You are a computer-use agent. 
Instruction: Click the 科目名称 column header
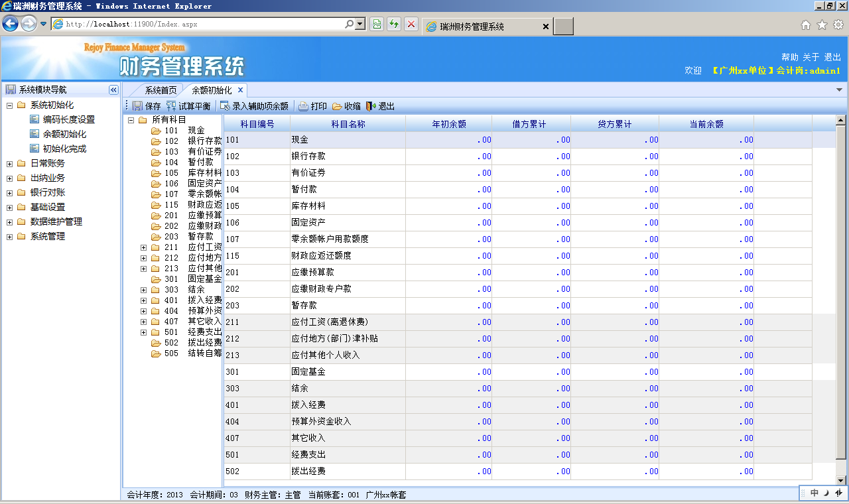coord(348,123)
